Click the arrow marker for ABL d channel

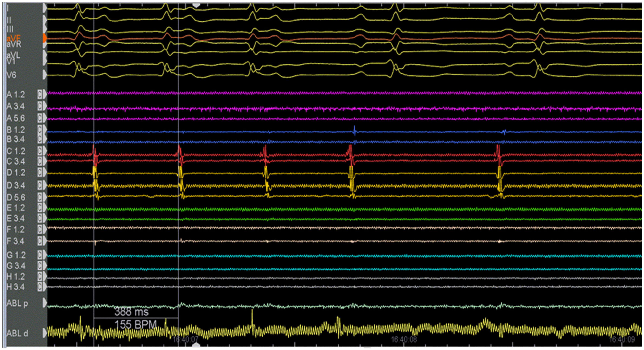45,333
